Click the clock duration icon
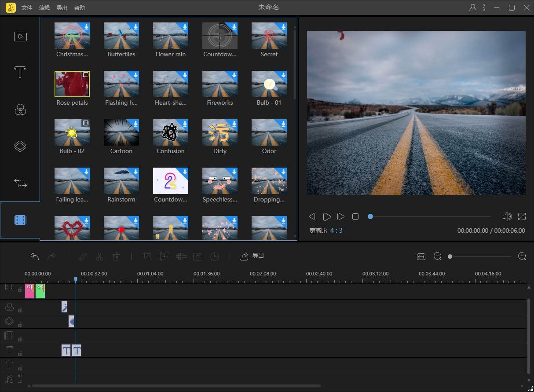Screen dimensions: 534x392 coord(214,256)
